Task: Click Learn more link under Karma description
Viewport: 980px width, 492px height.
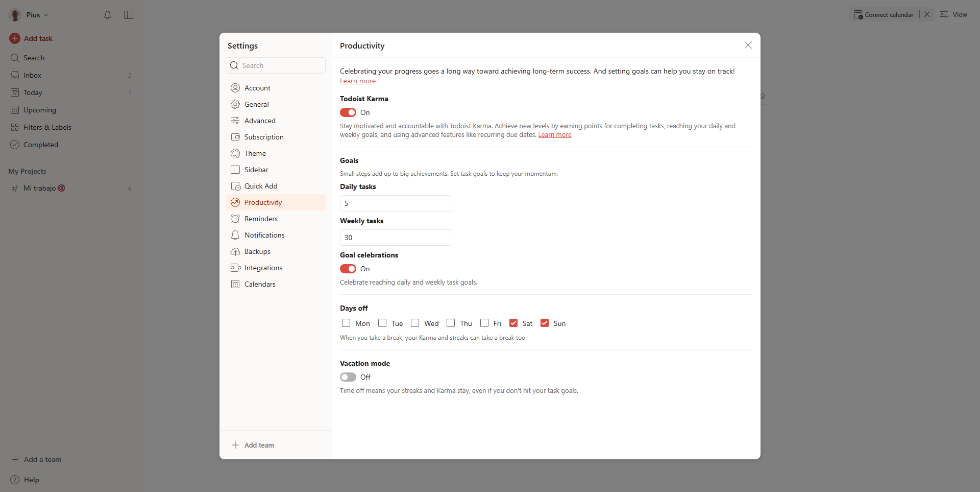Action: coord(554,135)
